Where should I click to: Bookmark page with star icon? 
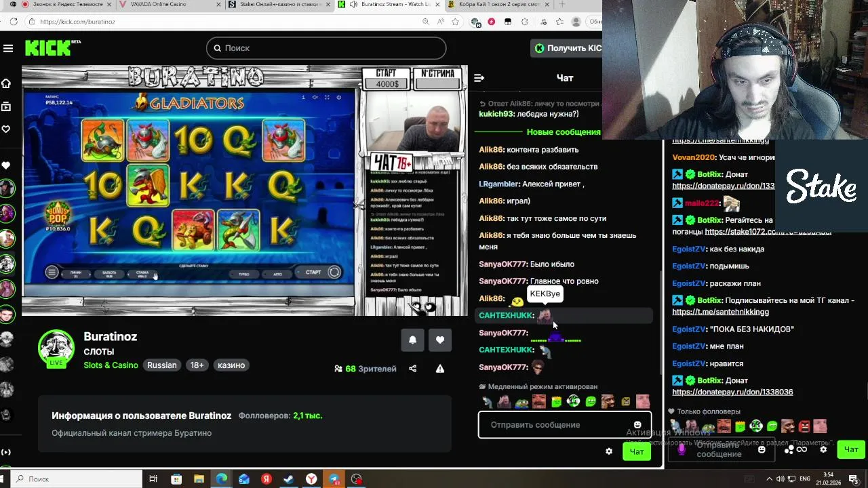click(456, 22)
